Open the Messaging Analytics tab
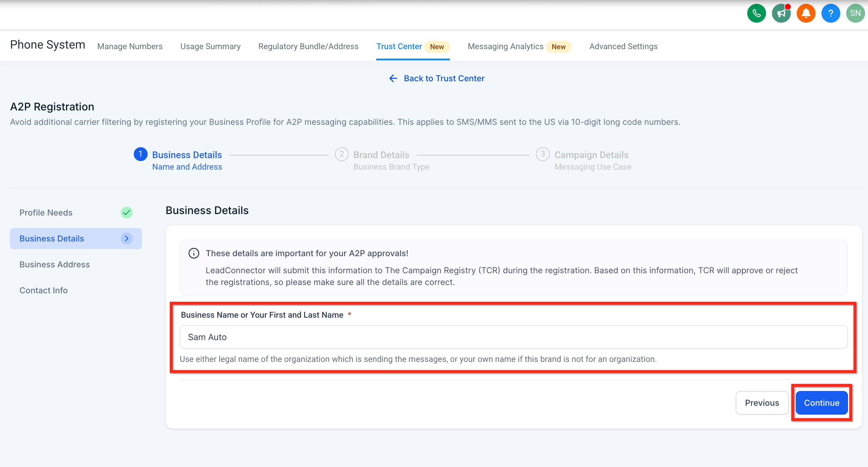 [505, 47]
